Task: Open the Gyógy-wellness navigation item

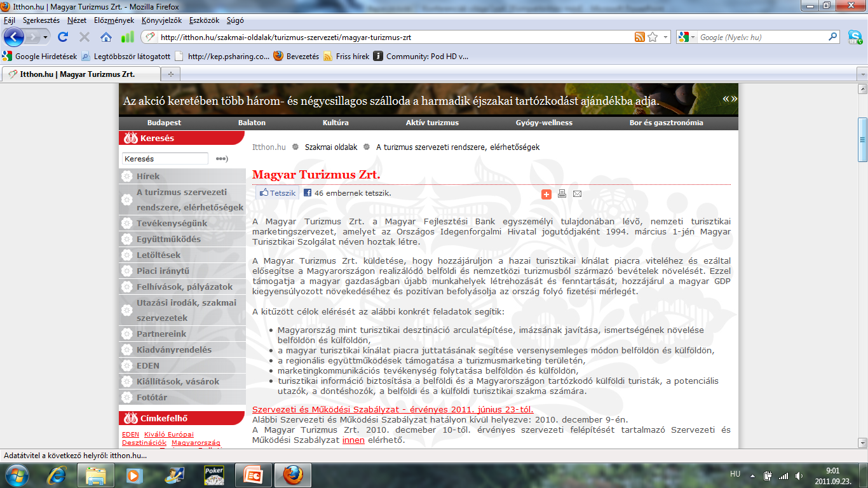Action: click(x=544, y=123)
